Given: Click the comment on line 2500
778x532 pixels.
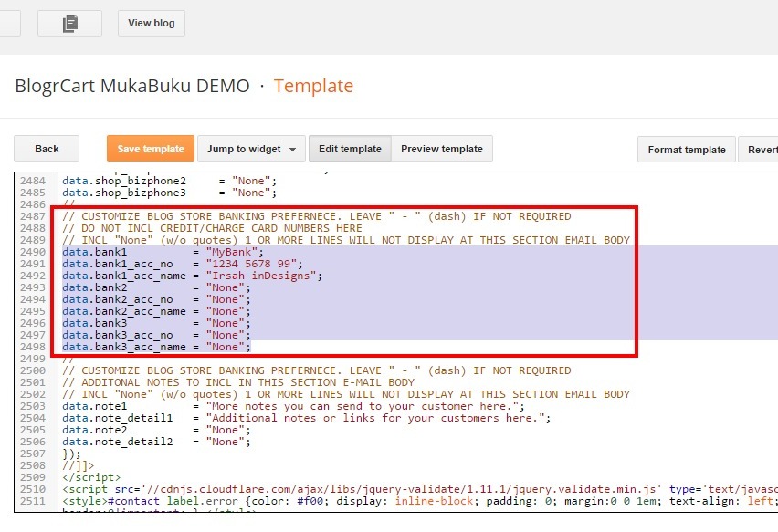Looking at the screenshot, I should click(x=317, y=370).
